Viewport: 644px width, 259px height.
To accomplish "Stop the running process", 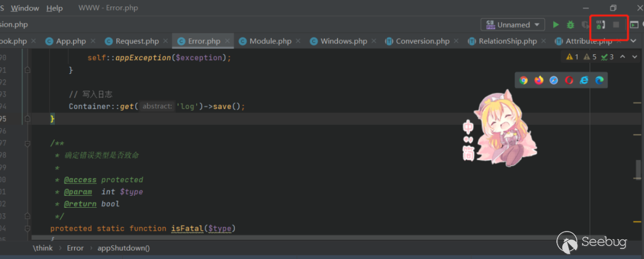I will [x=617, y=25].
